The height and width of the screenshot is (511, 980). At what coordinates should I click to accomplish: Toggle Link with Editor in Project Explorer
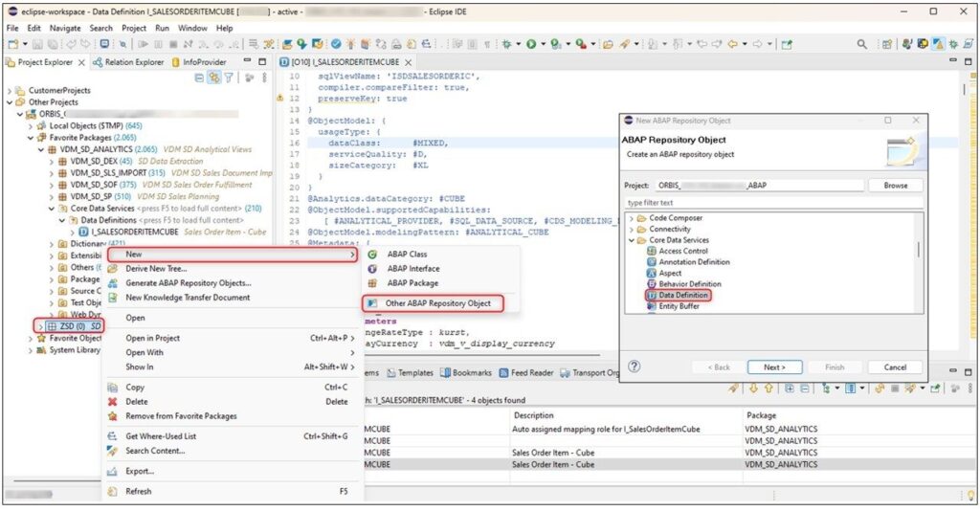tap(213, 78)
